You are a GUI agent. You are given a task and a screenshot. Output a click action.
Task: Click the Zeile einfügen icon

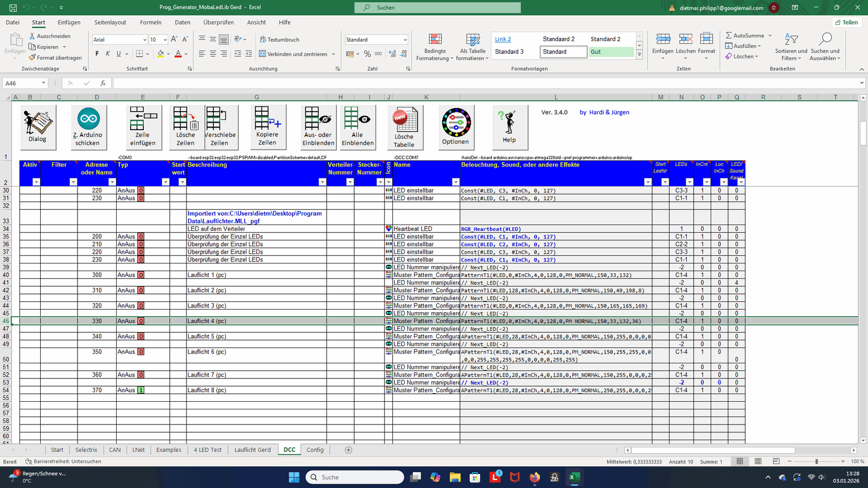(x=143, y=126)
